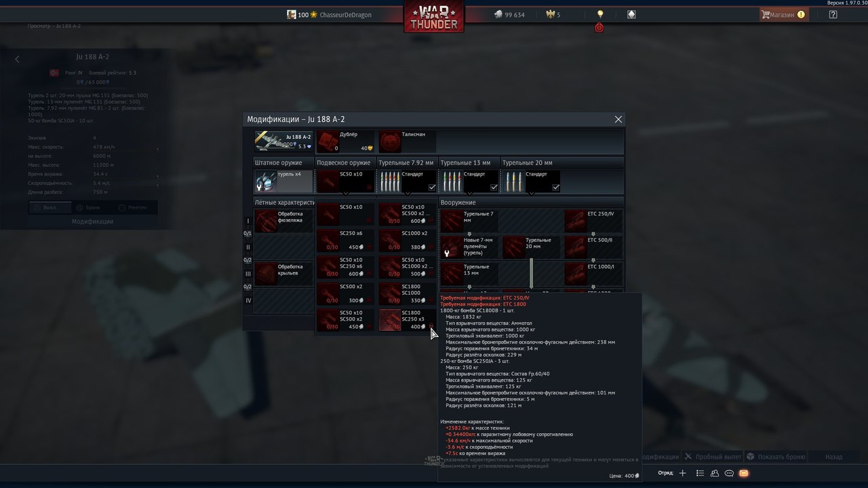Image resolution: width=868 pixels, height=488 pixels.
Task: Select the Турельные 13 мм modification
Action: [x=470, y=274]
